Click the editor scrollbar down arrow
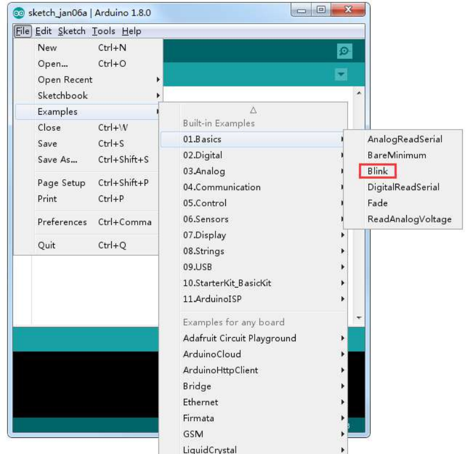 (359, 317)
